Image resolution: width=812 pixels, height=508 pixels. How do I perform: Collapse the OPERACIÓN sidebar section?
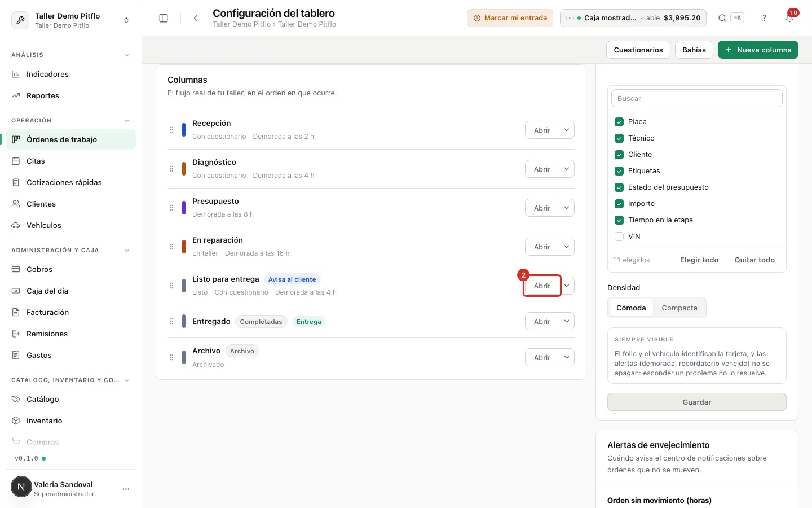coord(127,121)
